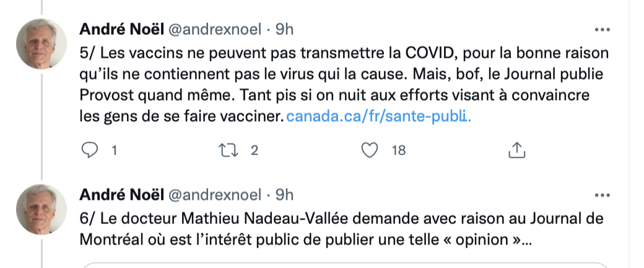Open the tweet about docteur Mathieu Nadeau-Vallée

point(342,228)
